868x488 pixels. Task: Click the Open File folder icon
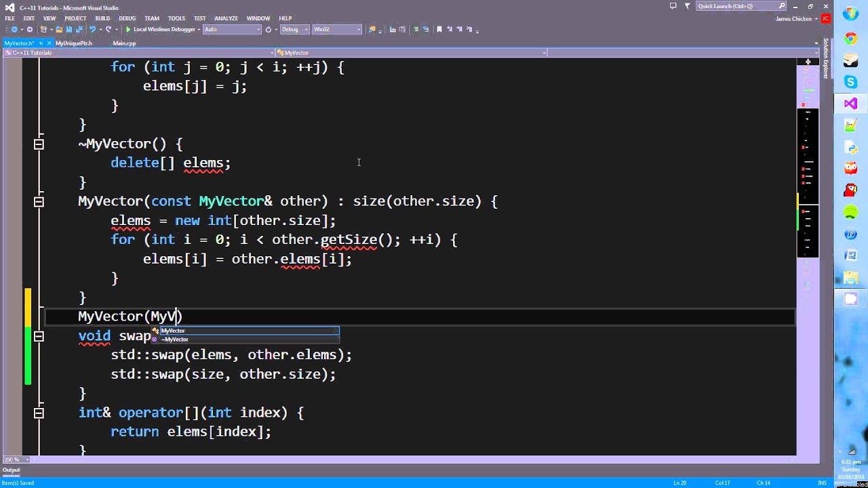click(59, 29)
